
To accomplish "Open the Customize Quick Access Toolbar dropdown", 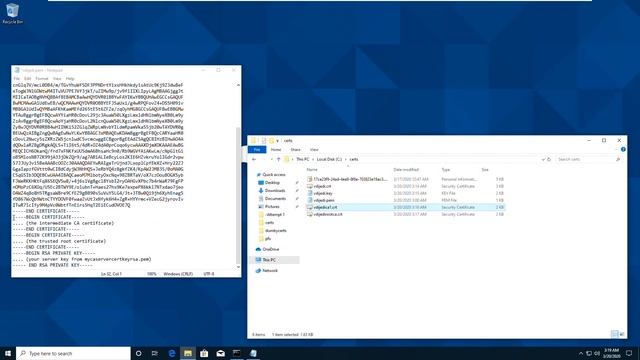I will coord(278,140).
